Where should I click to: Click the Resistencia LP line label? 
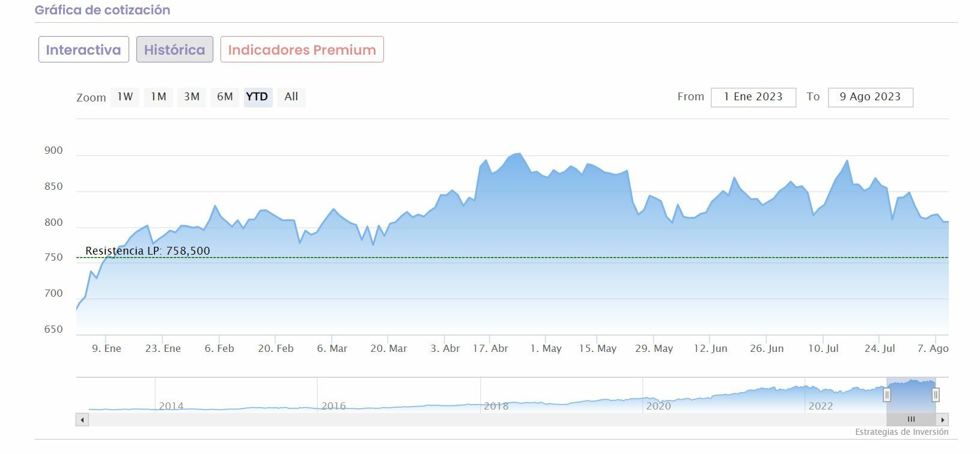(148, 251)
